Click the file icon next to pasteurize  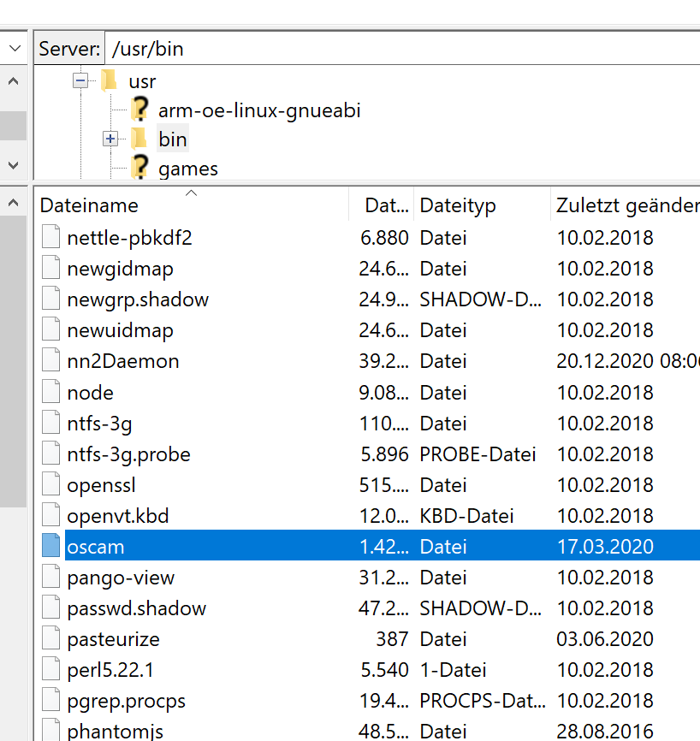(x=51, y=639)
